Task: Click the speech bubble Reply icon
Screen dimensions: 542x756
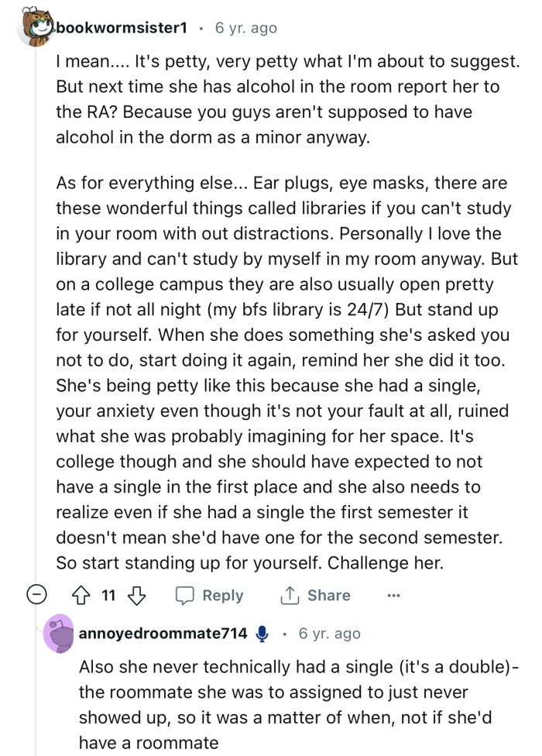Action: coord(185,596)
